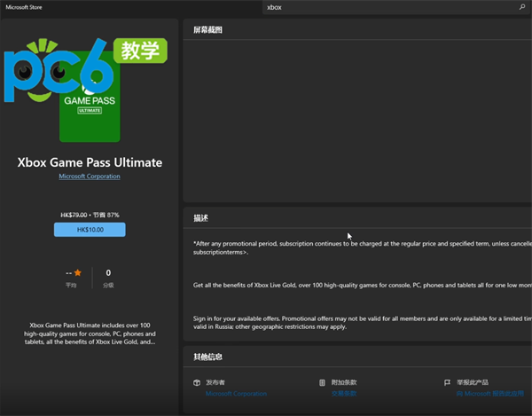The width and height of the screenshot is (532, 416).
Task: Open the 交易条款 transaction terms link
Action: (x=344, y=394)
